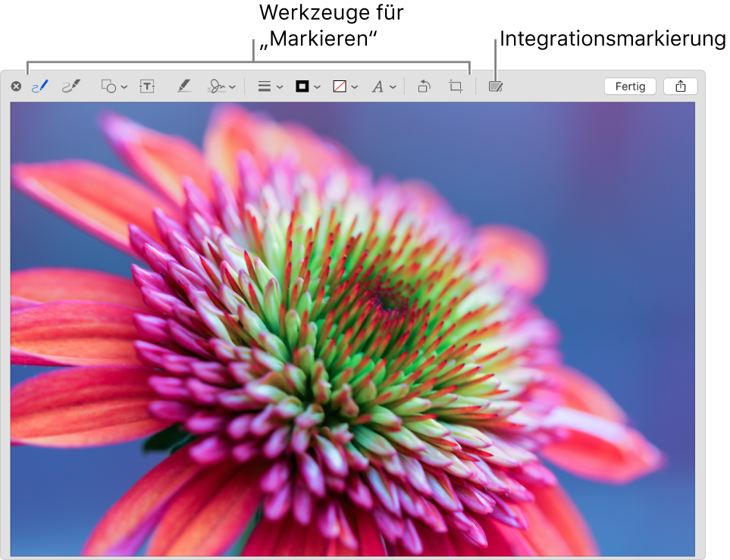Viewport: 730px width, 560px height.
Task: Open the Share menu
Action: point(681,86)
